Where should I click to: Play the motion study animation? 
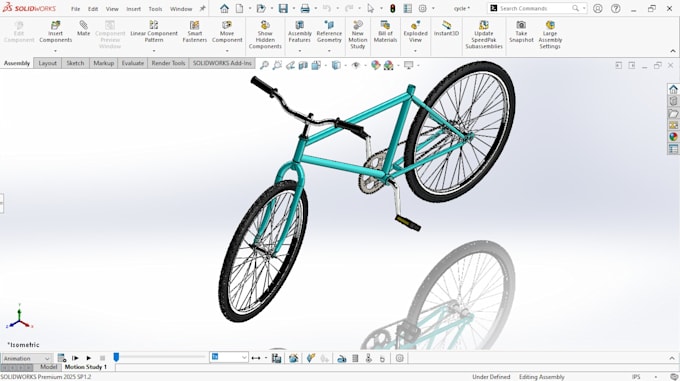point(88,358)
